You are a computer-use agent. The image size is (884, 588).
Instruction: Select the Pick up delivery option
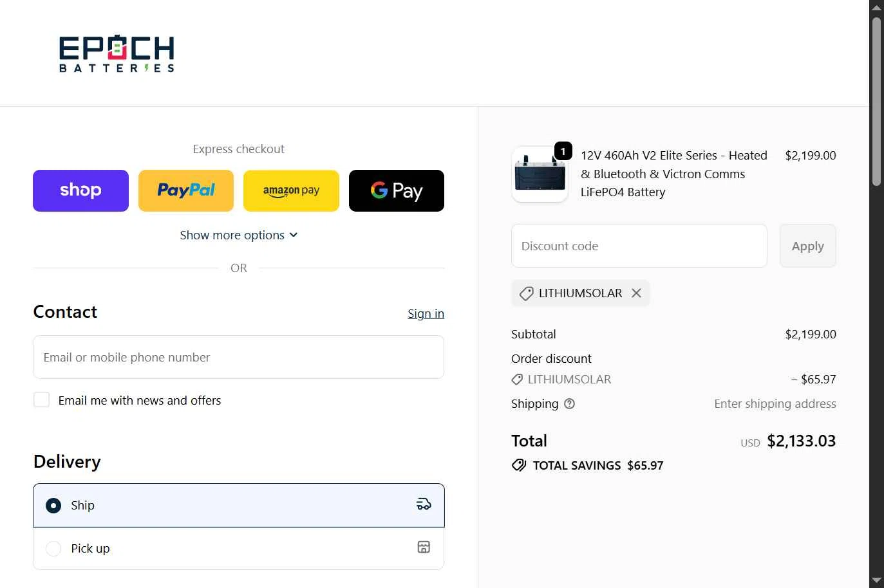238,549
